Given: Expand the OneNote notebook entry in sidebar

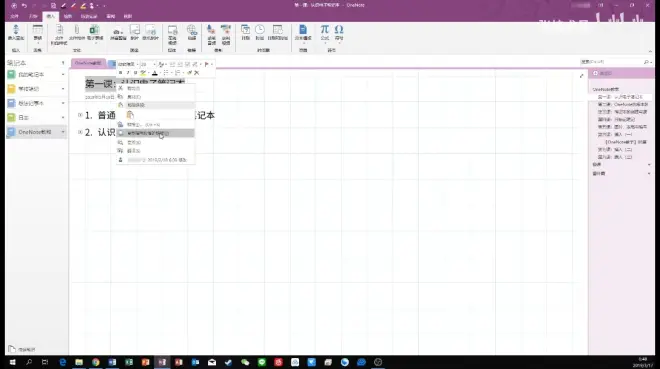Looking at the screenshot, I should pos(63,132).
